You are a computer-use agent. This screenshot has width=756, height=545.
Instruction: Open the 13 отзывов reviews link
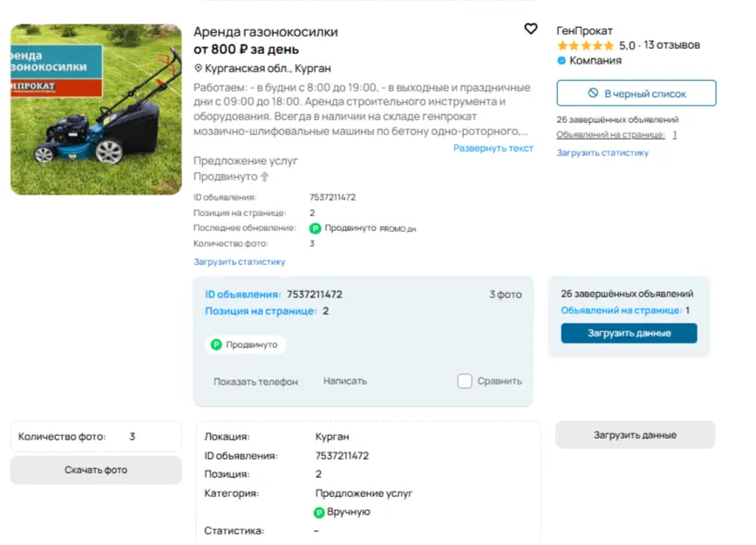click(x=671, y=45)
